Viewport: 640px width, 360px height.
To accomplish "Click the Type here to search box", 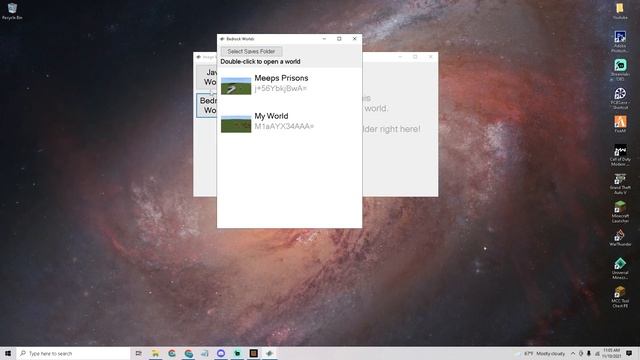I will (x=73, y=353).
